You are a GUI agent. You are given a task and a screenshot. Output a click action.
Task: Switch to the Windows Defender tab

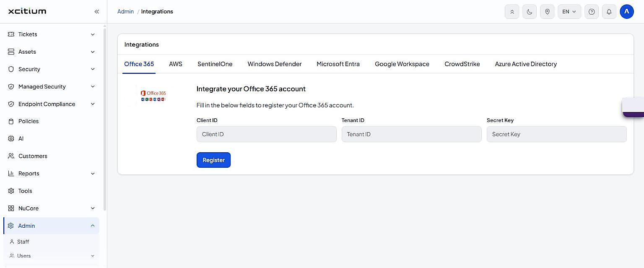(275, 64)
